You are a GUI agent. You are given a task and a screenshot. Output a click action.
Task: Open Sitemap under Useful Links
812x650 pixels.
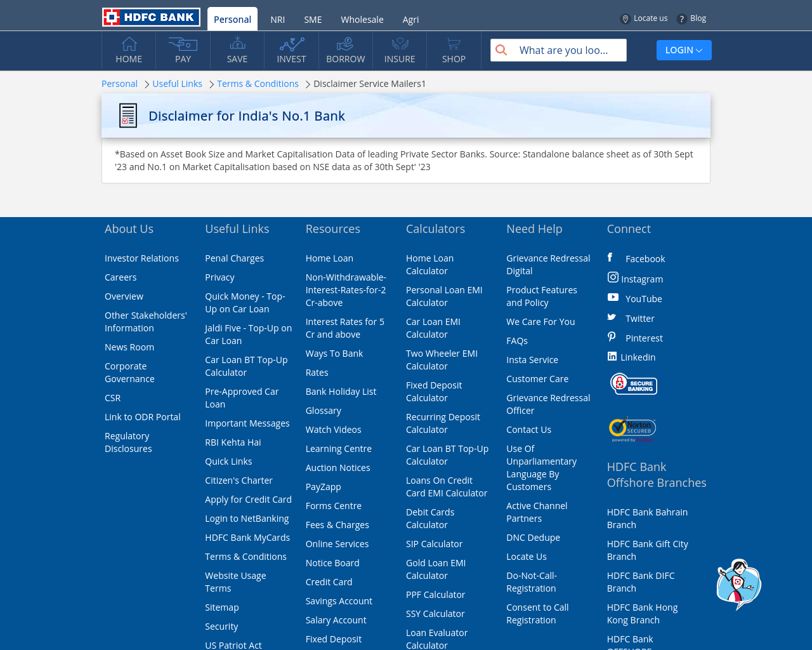point(222,607)
